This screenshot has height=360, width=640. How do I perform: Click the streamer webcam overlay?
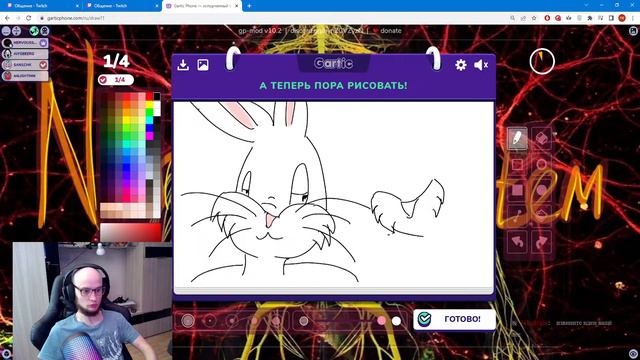point(92,301)
